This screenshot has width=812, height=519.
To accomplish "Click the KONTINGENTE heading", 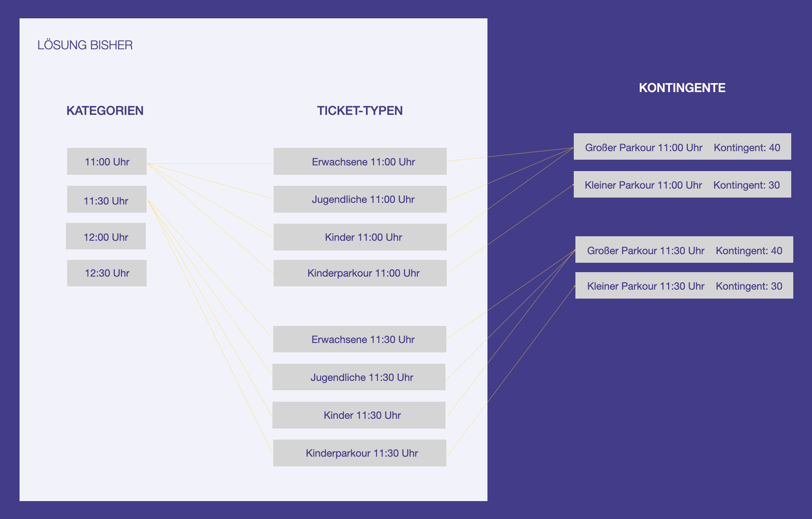I will 682,88.
